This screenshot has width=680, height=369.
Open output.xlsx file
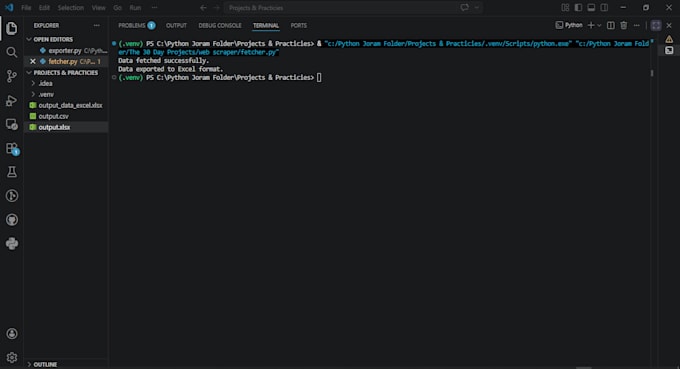click(x=66, y=127)
